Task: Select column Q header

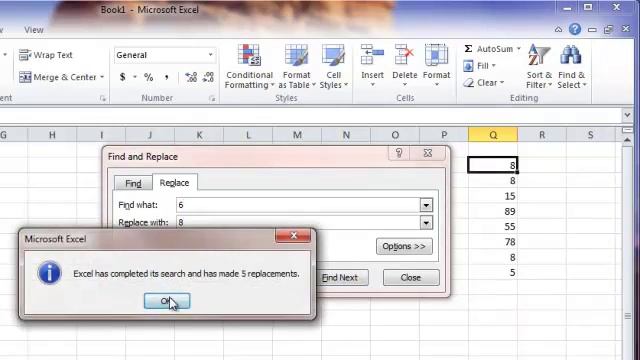Action: click(493, 135)
